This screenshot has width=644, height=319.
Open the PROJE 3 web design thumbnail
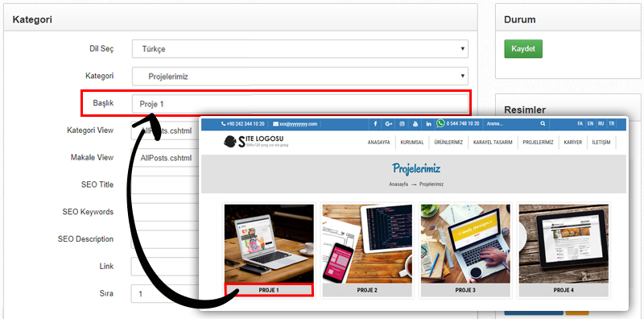[465, 244]
